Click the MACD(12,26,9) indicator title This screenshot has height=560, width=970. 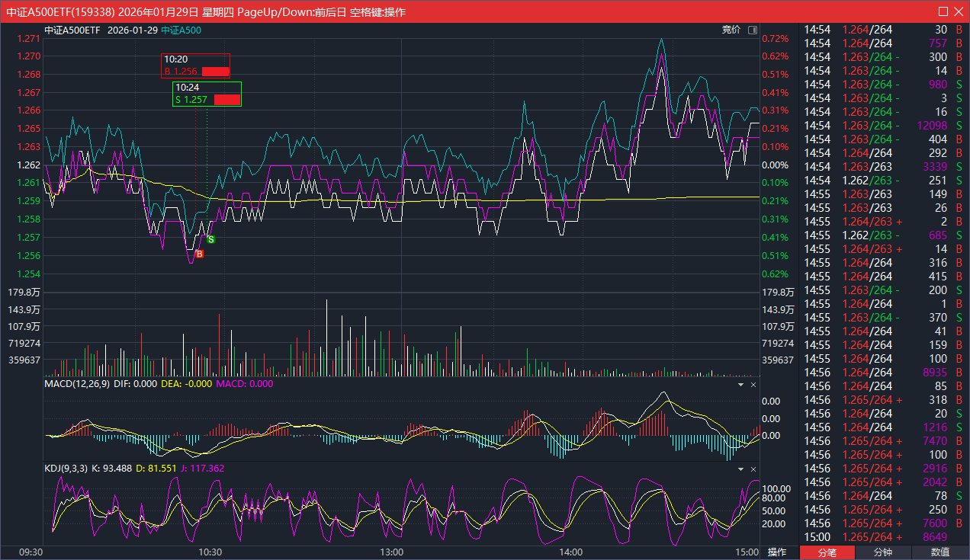click(x=77, y=384)
